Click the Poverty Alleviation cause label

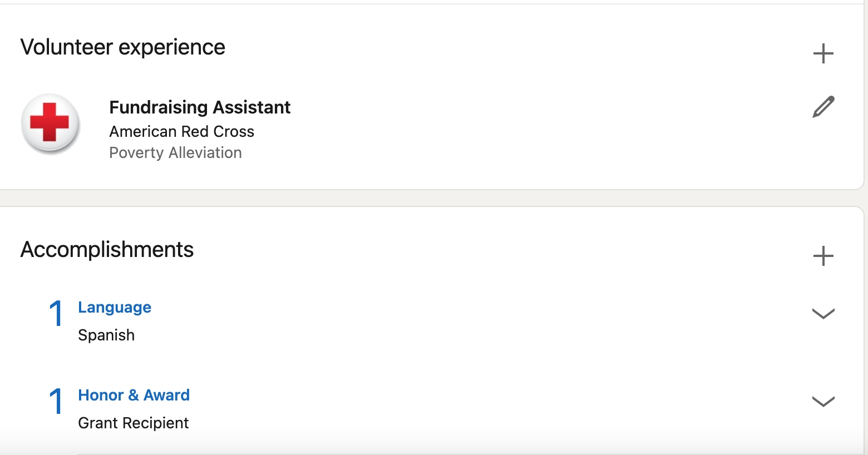[x=175, y=152]
